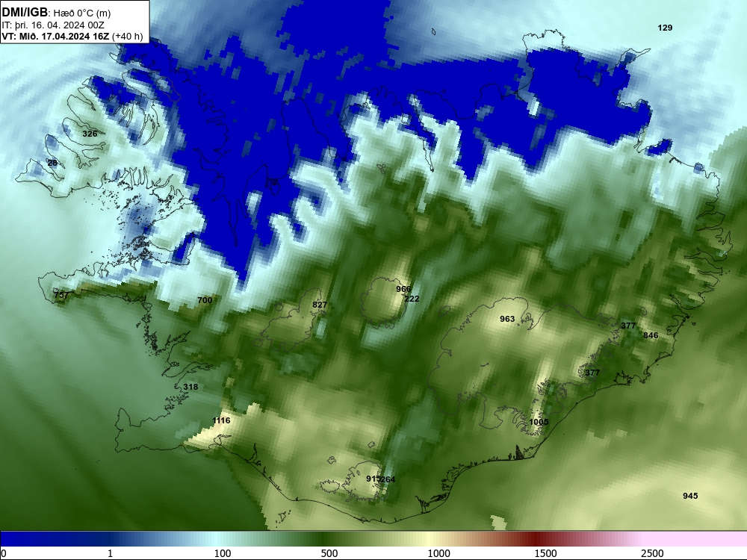Select the initial time 'IT: þri. 16. 04. 2024 00Z'
This screenshot has height=560, width=747.
click(53, 25)
